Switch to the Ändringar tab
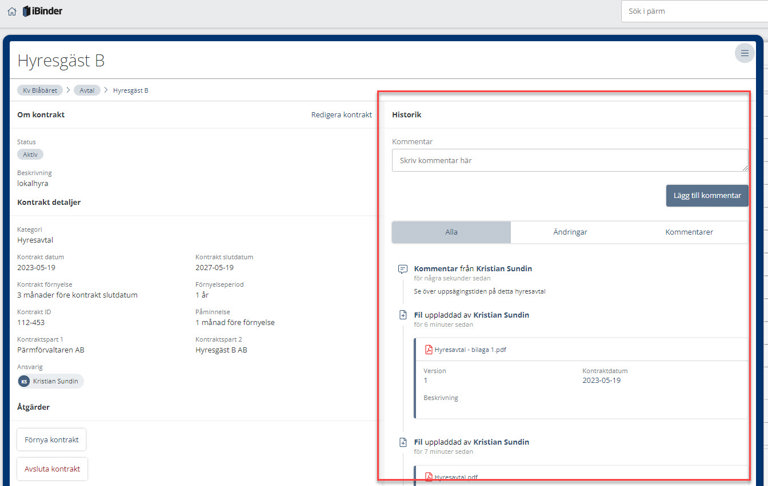The image size is (768, 486). 570,232
